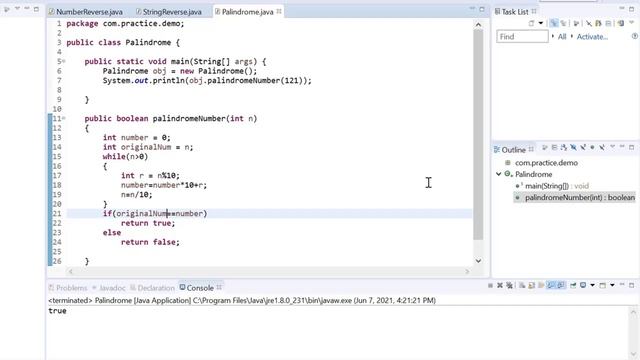Click the Pin Console icon
Screen dimensions: 640x360
pos(573,285)
